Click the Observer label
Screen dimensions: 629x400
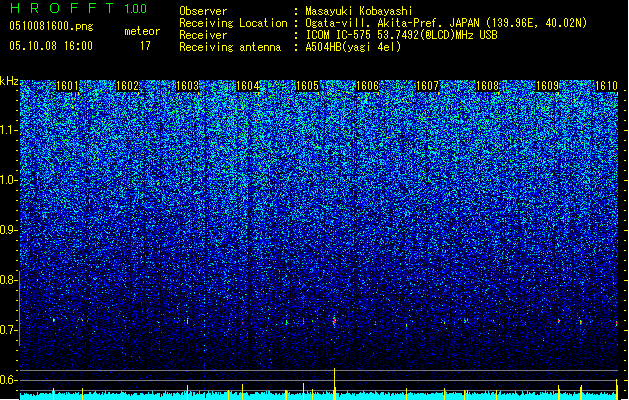tap(203, 11)
